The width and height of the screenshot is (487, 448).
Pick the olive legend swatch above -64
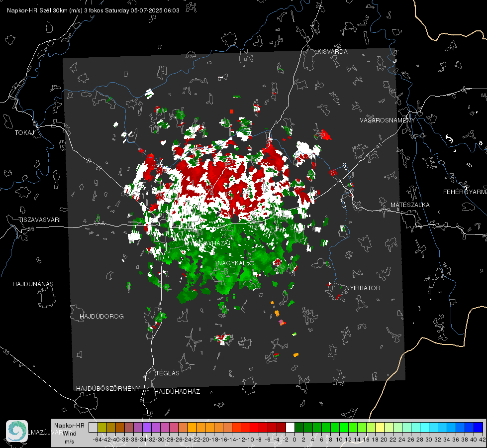pyautogui.click(x=102, y=427)
